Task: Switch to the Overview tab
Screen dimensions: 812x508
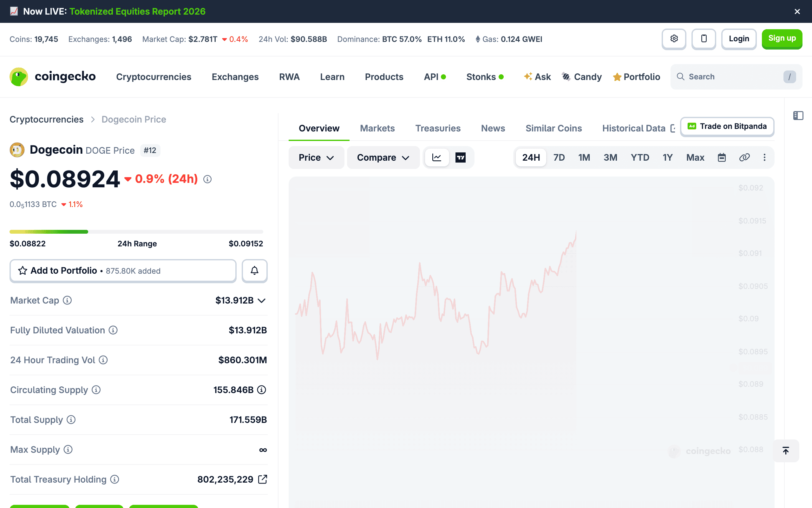Action: pos(319,128)
